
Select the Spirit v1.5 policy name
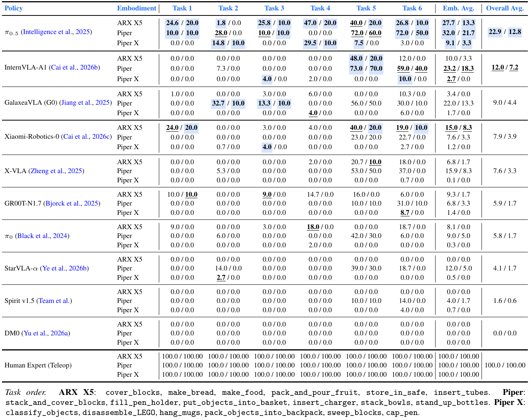(19, 301)
